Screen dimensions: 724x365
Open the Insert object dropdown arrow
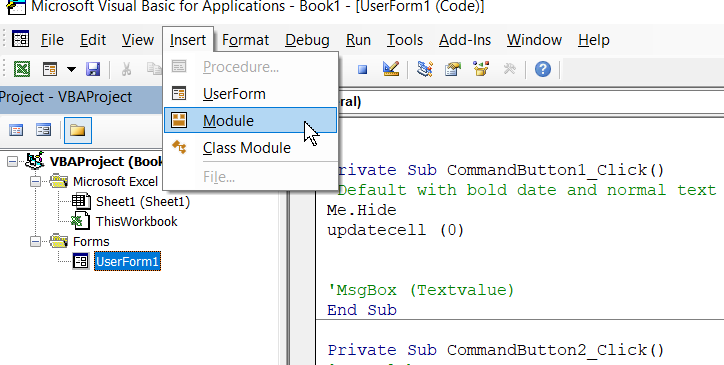(71, 69)
